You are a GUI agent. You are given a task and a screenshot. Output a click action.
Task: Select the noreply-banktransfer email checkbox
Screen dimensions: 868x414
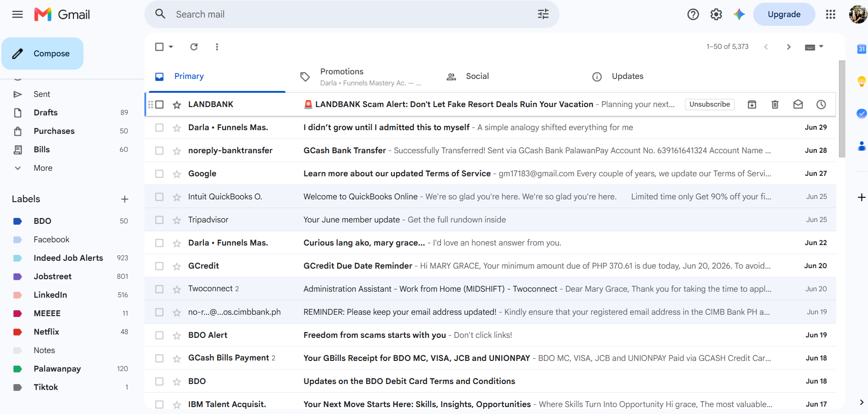(x=160, y=150)
